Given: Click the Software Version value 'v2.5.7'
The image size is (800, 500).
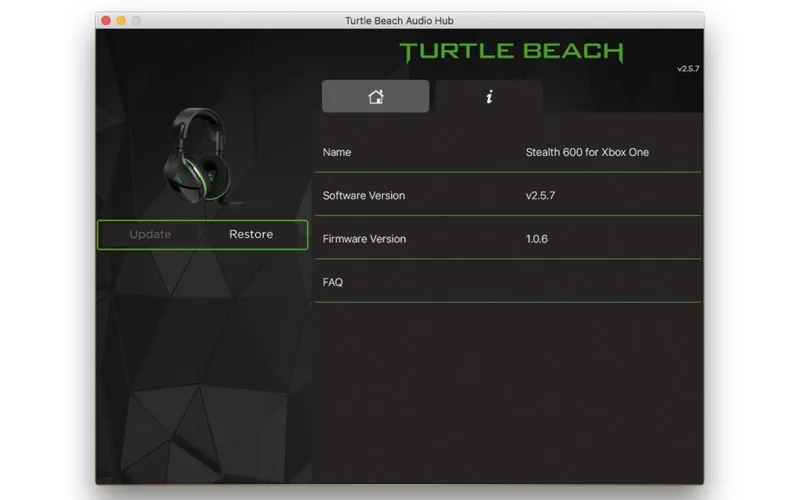Looking at the screenshot, I should tap(540, 195).
